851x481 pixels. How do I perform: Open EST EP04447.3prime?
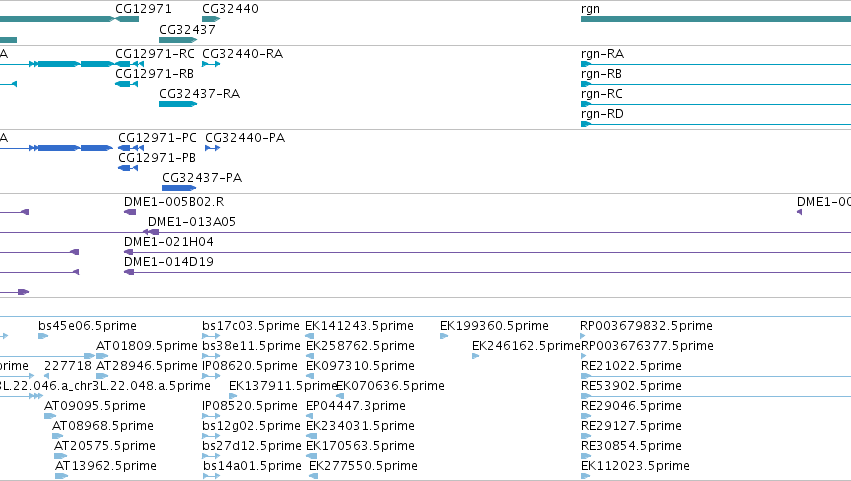click(x=355, y=406)
